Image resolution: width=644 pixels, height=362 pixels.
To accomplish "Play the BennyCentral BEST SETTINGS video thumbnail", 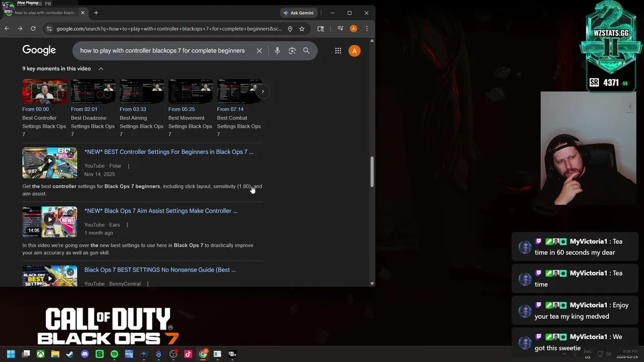I will 50,276.
